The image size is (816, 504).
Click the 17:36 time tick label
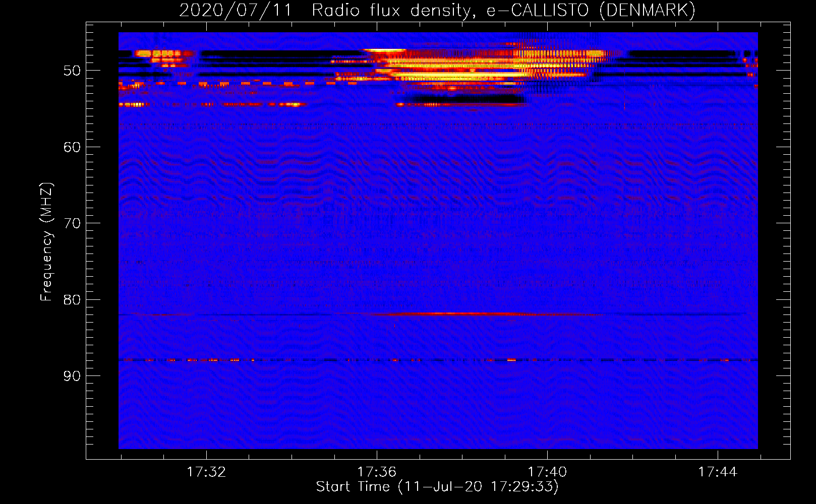click(x=377, y=472)
